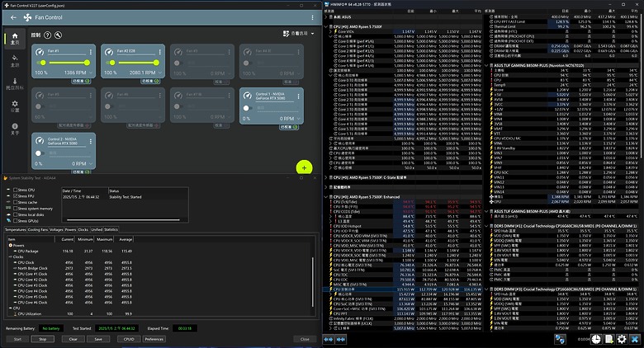Open Control 2 NVIDIA card three-dot menu

point(90,141)
